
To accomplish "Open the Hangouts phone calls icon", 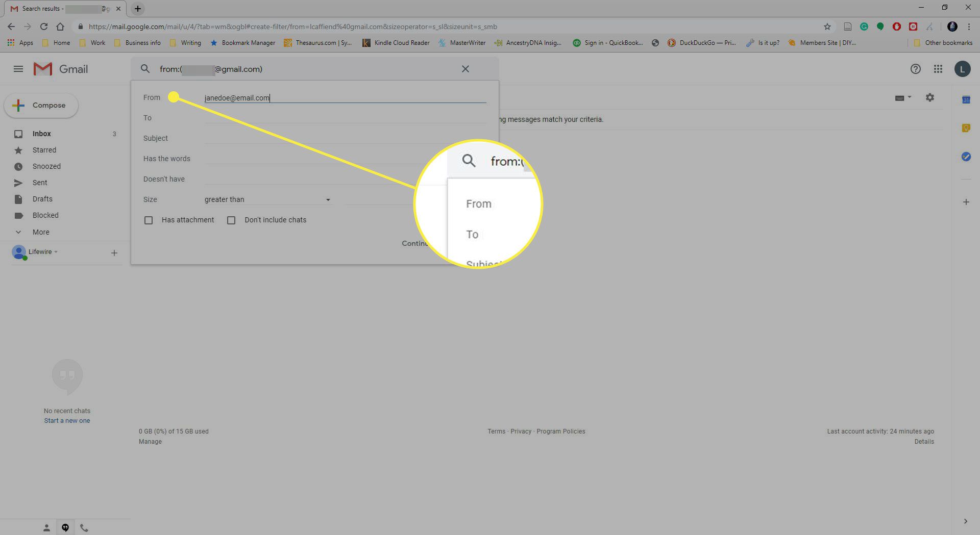I will [x=84, y=528].
